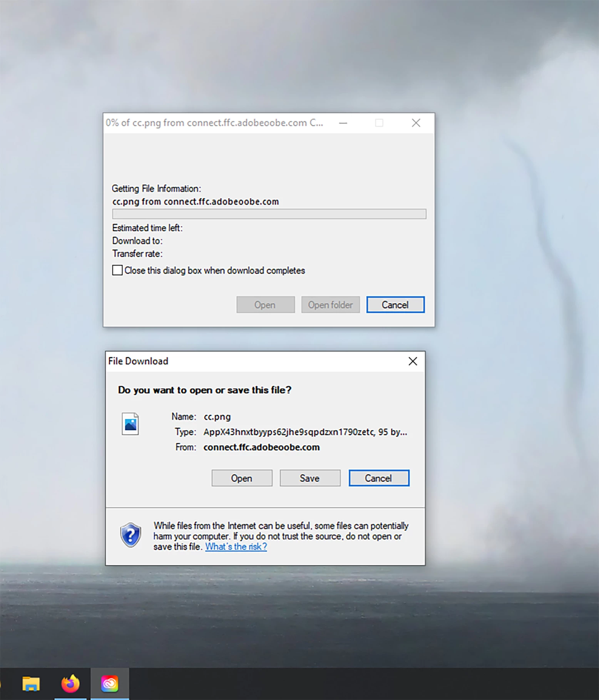Close the File Download dialog
This screenshot has height=700, width=599.
pyautogui.click(x=413, y=361)
